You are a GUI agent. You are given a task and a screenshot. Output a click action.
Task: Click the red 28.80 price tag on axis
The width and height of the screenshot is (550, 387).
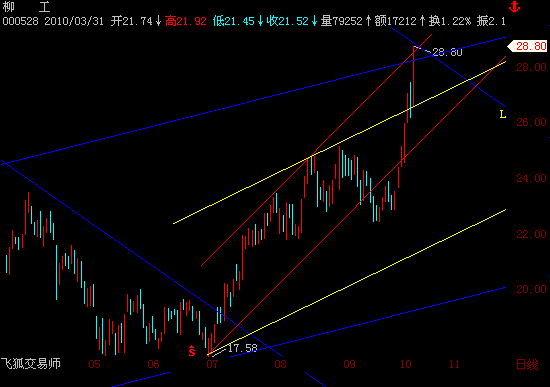pos(528,46)
